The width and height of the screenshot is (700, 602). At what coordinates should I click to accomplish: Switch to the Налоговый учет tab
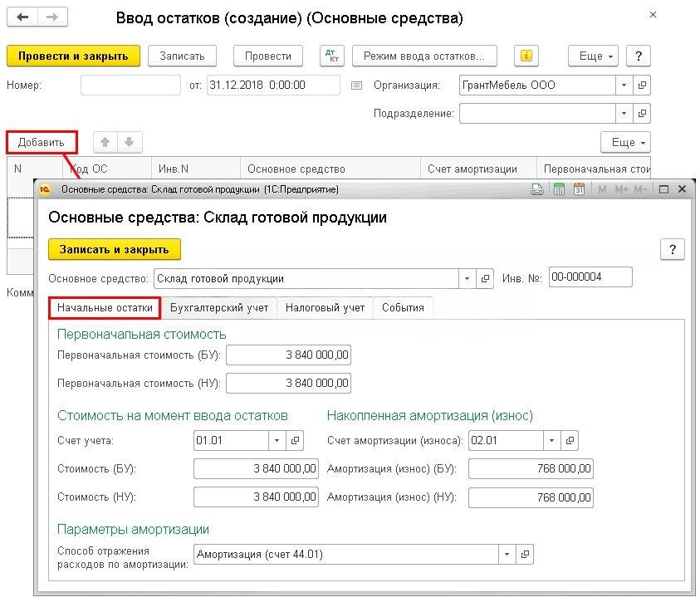[325, 308]
